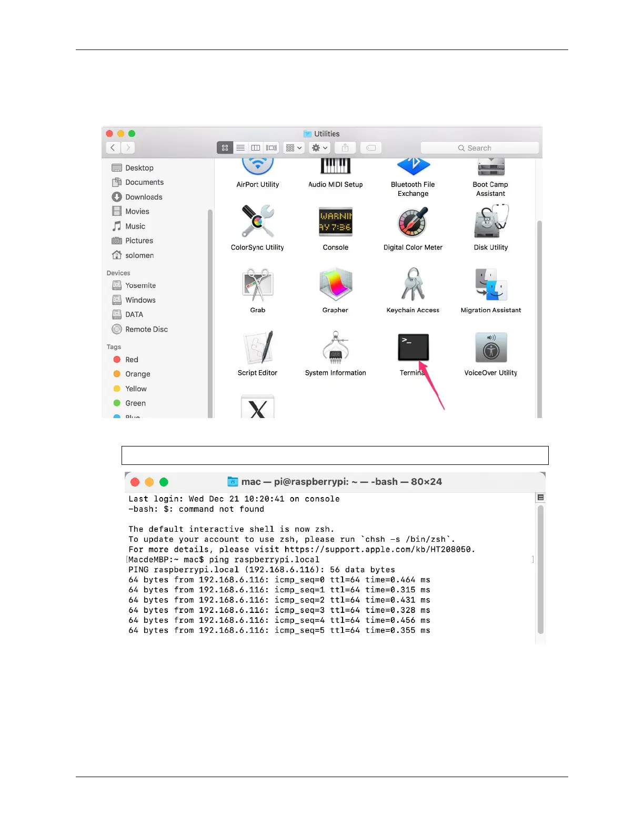
Task: Switch Finder to Cover Flow view
Action: pyautogui.click(x=271, y=148)
